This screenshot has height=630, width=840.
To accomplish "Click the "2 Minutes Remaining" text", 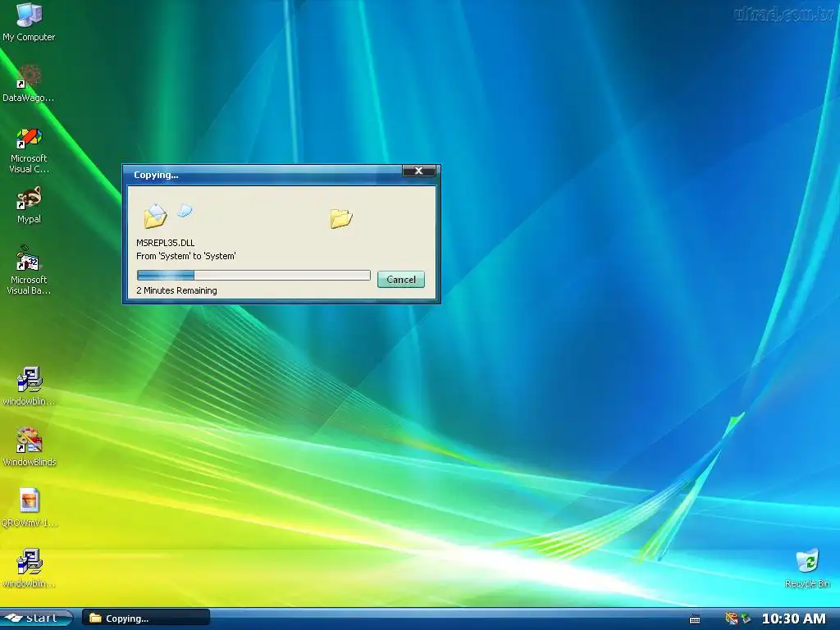I will point(177,290).
